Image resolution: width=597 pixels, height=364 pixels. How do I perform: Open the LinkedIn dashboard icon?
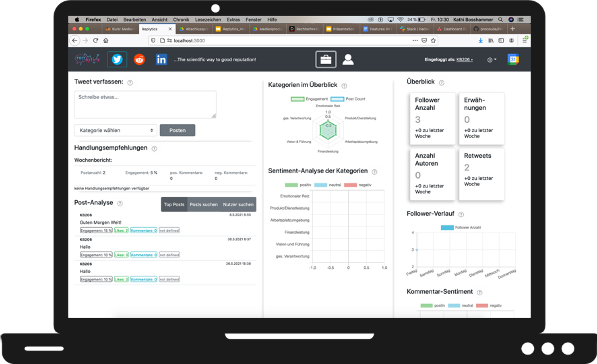click(161, 59)
